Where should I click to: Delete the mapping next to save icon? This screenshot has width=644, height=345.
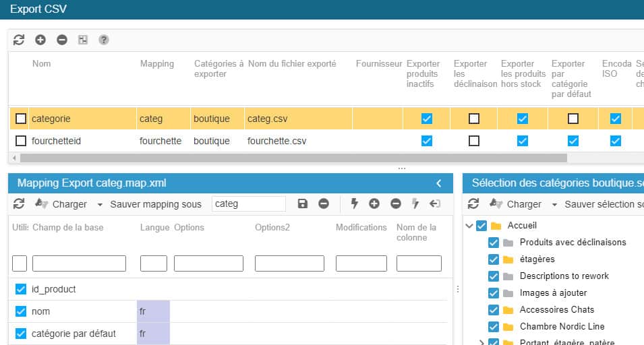tap(324, 203)
